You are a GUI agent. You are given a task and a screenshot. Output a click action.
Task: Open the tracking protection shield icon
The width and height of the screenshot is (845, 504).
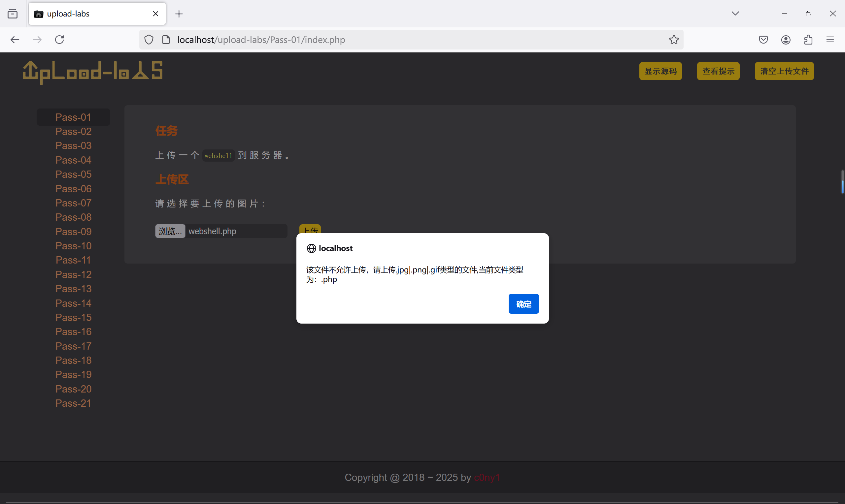(x=149, y=40)
